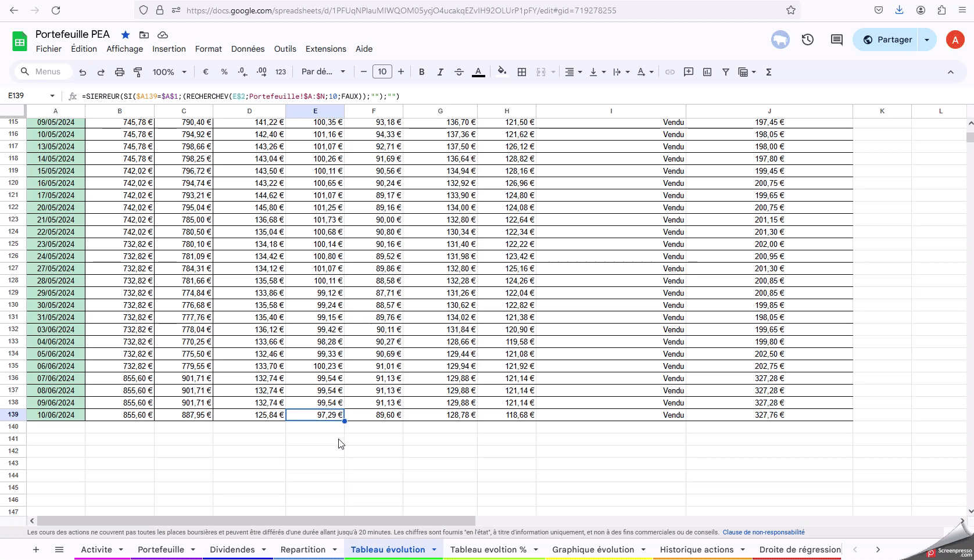Viewport: 974px width, 560px height.
Task: Toggle bold formatting
Action: (x=422, y=72)
